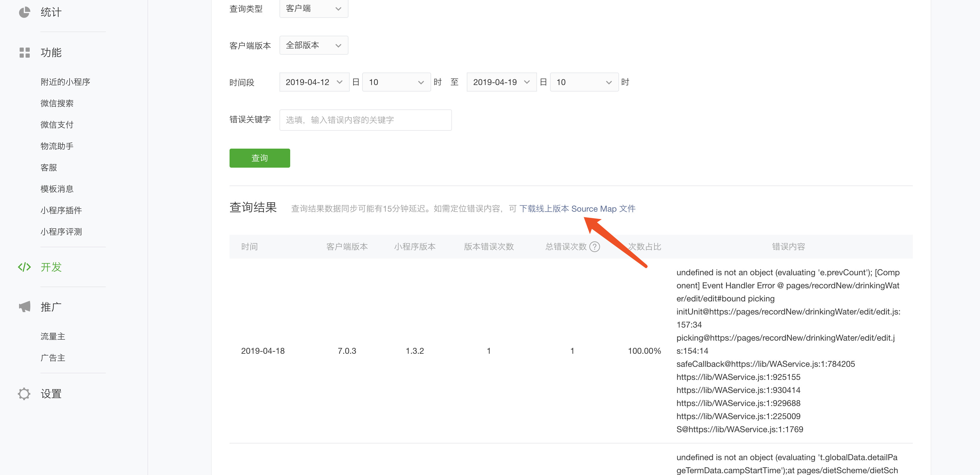980x475 pixels.
Task: Click the 设置 gear icon
Action: point(24,394)
